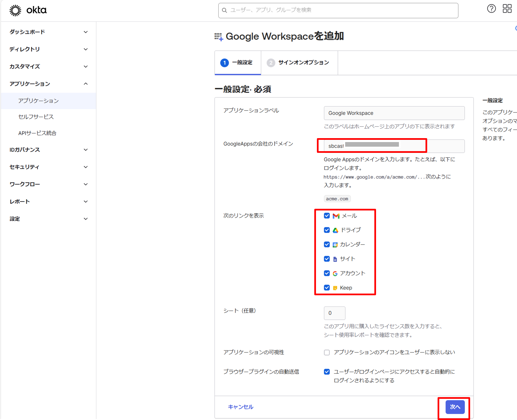Viewport: 517px width, 420px height.
Task: Click the セキュリティ sidebar label
Action: (24, 167)
